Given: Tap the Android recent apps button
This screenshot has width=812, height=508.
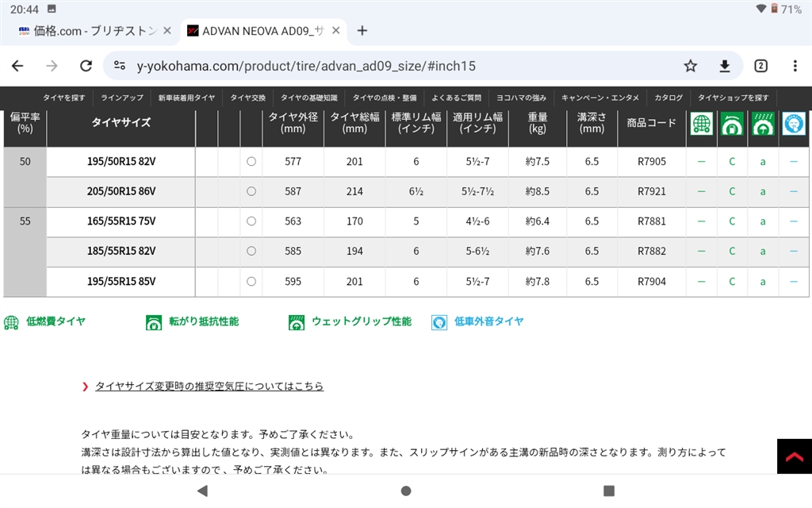Looking at the screenshot, I should 609,491.
